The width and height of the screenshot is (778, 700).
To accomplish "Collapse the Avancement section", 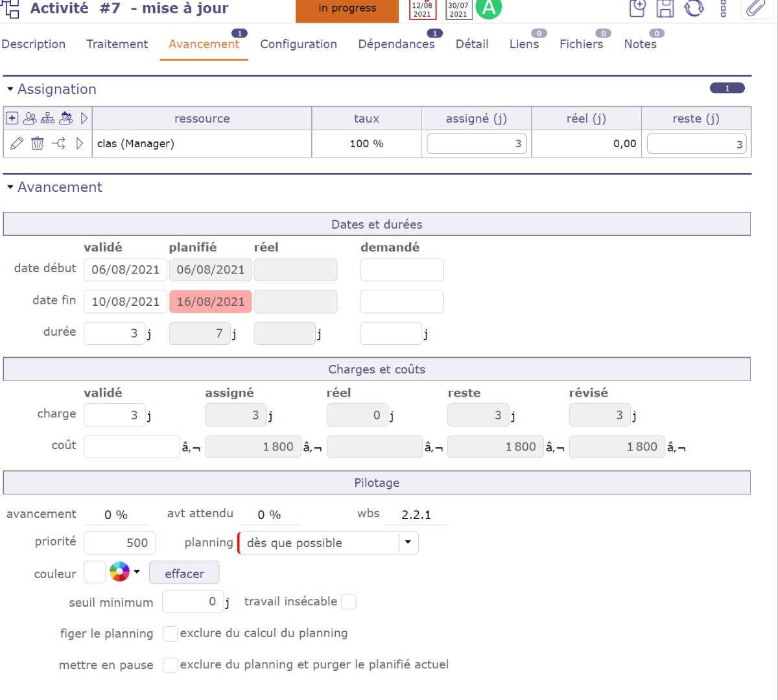I will (10, 187).
